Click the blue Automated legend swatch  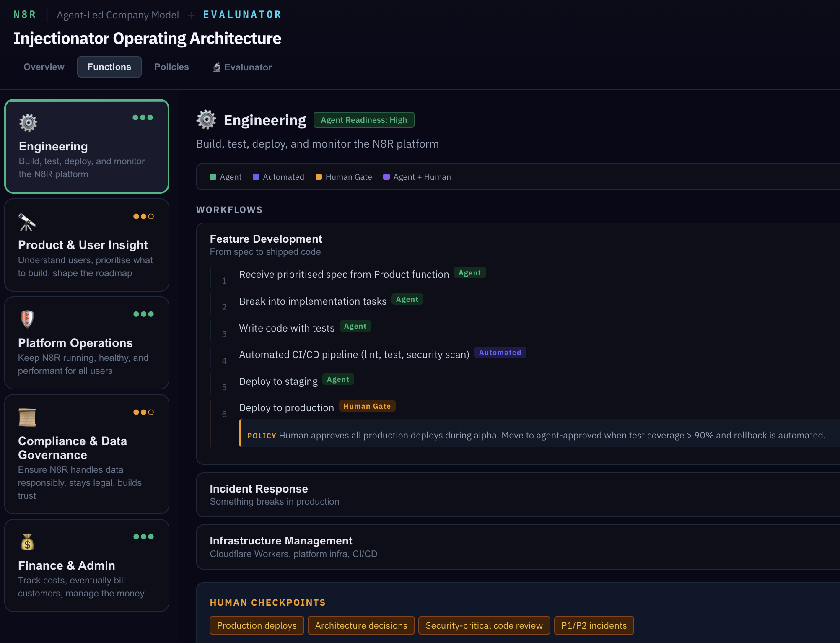point(256,177)
